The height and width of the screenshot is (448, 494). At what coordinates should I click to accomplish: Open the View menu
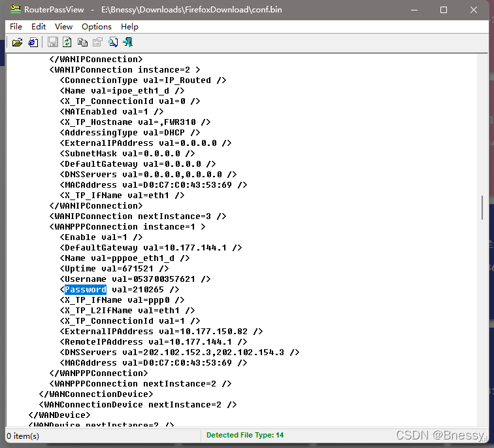tap(63, 26)
